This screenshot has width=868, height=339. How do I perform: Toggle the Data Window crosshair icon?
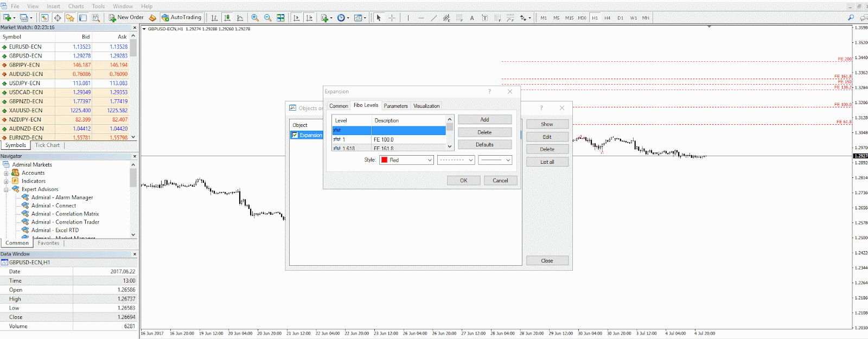pyautogui.click(x=57, y=18)
